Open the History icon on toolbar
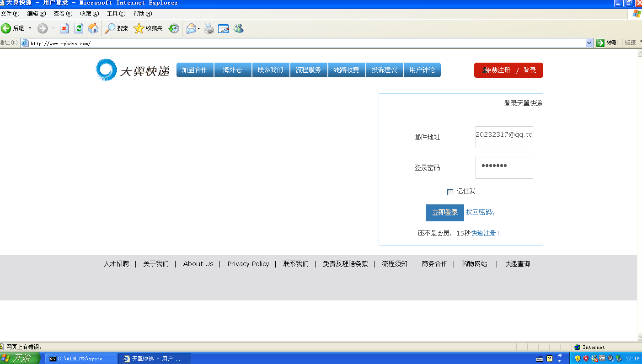 pyautogui.click(x=173, y=28)
